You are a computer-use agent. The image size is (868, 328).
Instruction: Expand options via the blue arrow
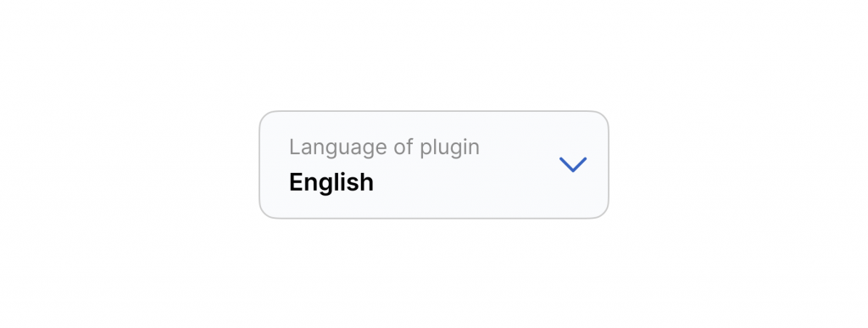[x=573, y=164]
